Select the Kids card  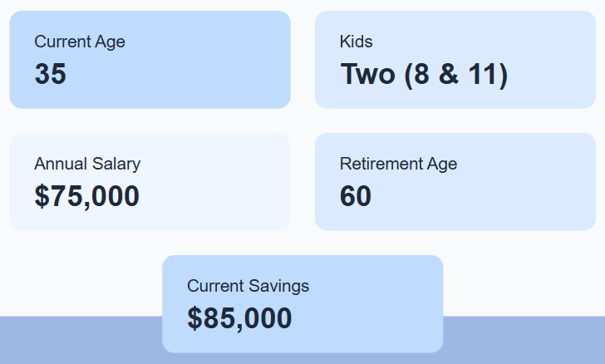(x=455, y=60)
